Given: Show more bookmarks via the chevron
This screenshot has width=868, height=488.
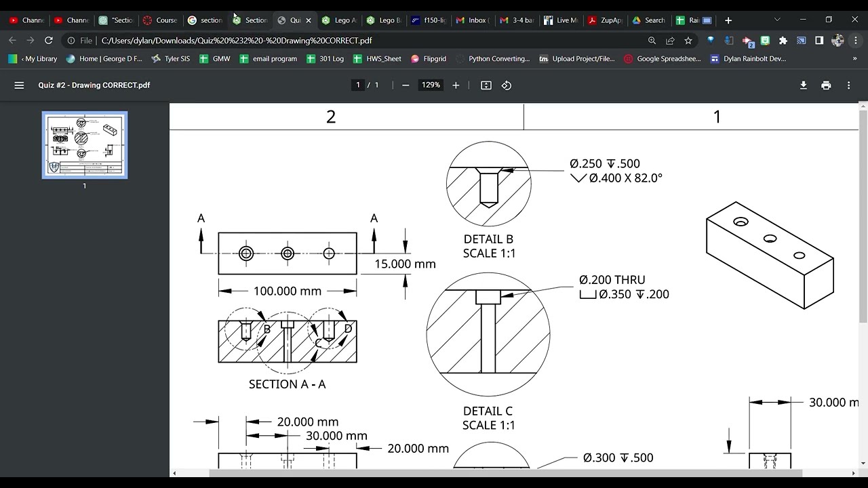Looking at the screenshot, I should click(854, 59).
